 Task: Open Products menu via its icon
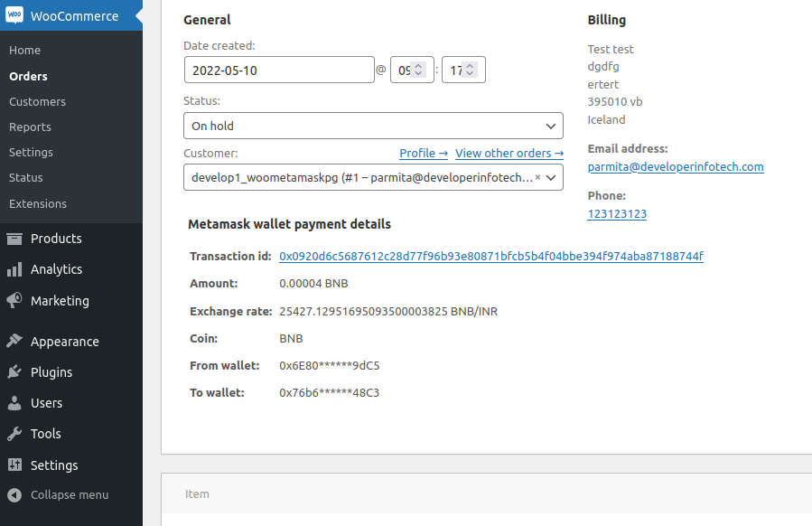click(14, 239)
